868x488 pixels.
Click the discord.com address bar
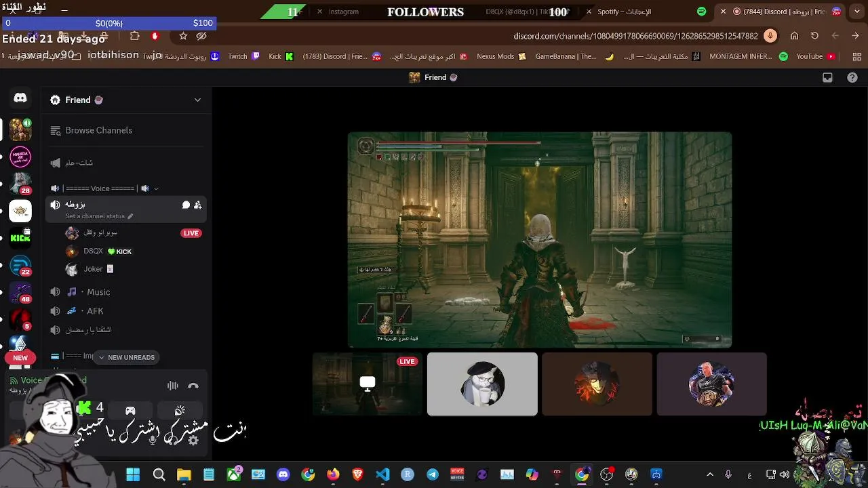coord(635,36)
